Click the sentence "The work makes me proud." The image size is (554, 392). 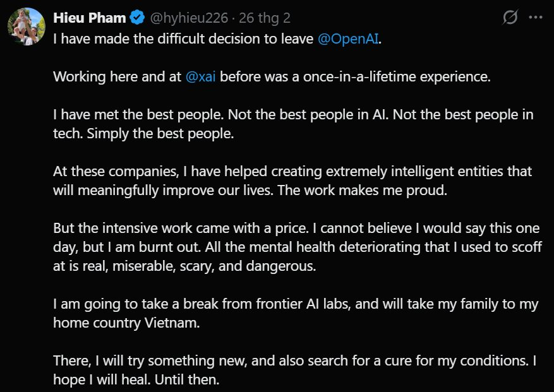tap(373, 191)
